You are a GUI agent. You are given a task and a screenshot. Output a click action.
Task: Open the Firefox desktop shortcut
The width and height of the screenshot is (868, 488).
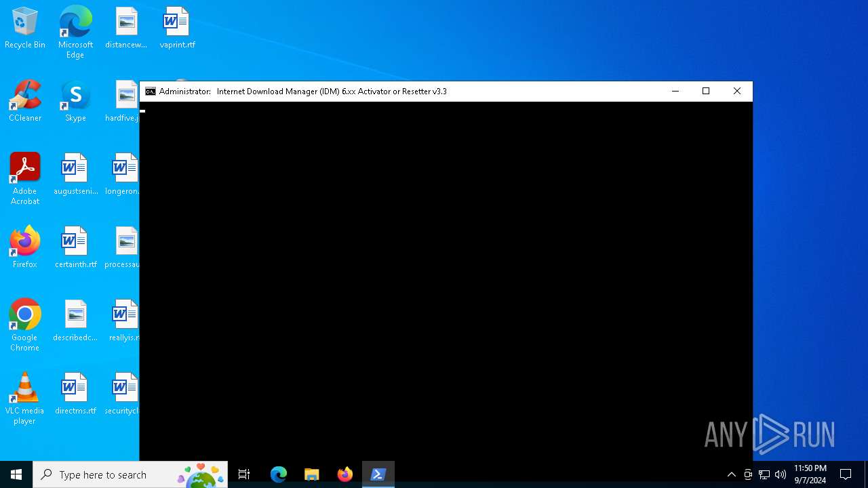25,248
